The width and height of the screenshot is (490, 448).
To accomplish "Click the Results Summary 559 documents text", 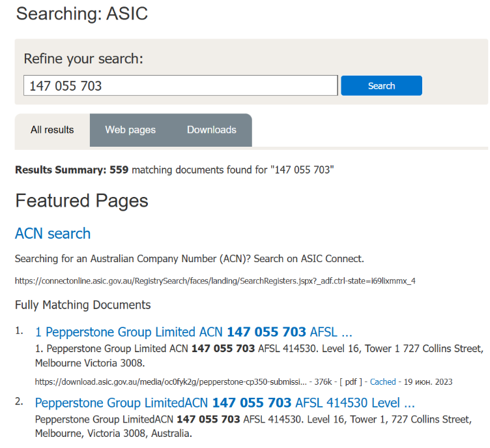I will [x=174, y=170].
